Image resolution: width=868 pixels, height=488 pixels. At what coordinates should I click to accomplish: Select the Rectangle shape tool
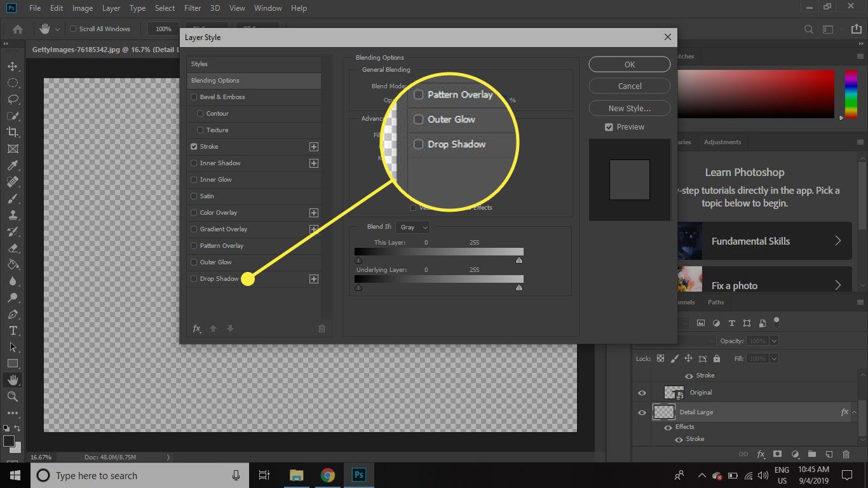tap(12, 363)
